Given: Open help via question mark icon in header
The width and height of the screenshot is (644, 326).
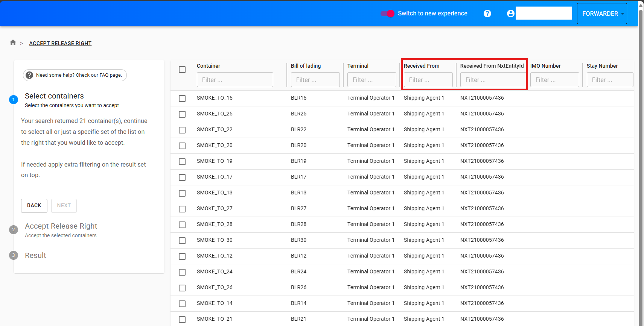Looking at the screenshot, I should 487,14.
